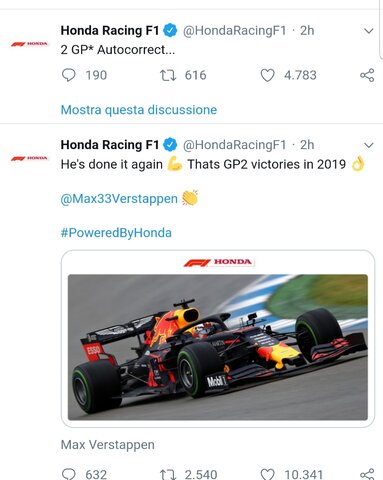Like the '2 GP* Autocorrect' tweet

pyautogui.click(x=267, y=75)
